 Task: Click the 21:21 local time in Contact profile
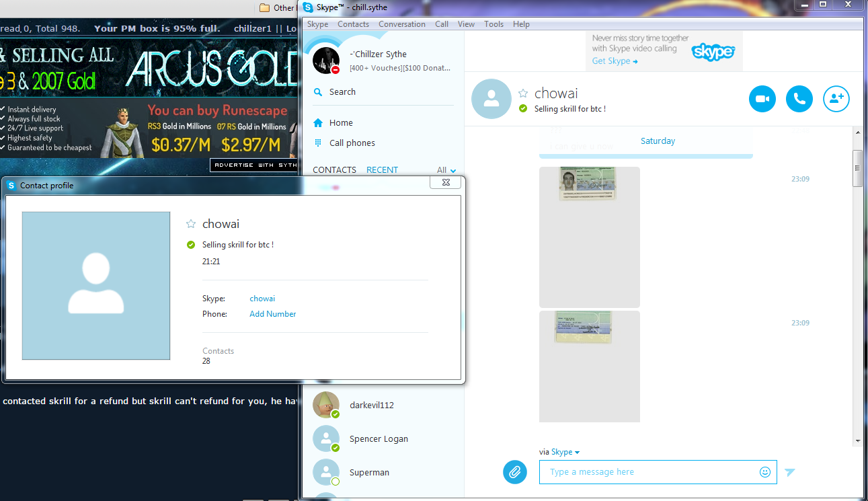[211, 262]
